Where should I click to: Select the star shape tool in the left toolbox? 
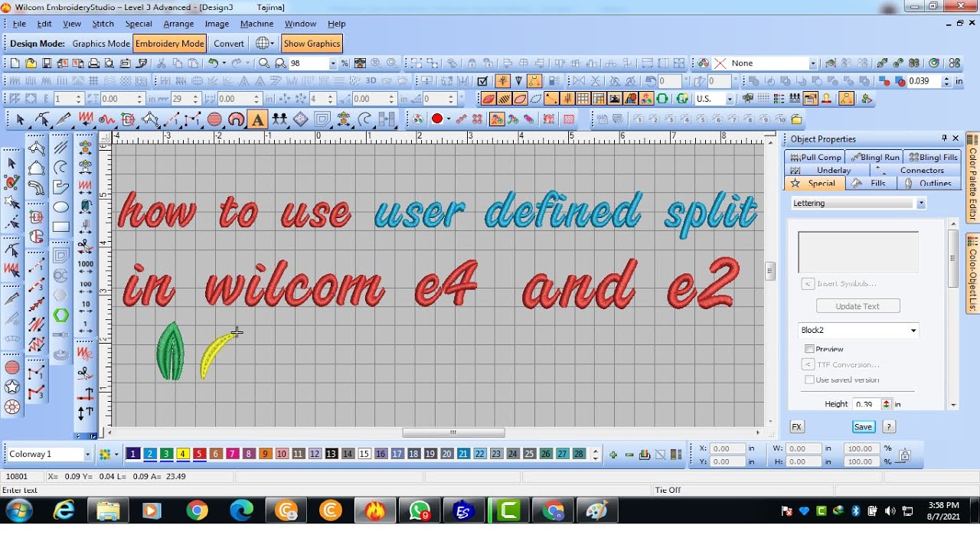click(x=12, y=387)
